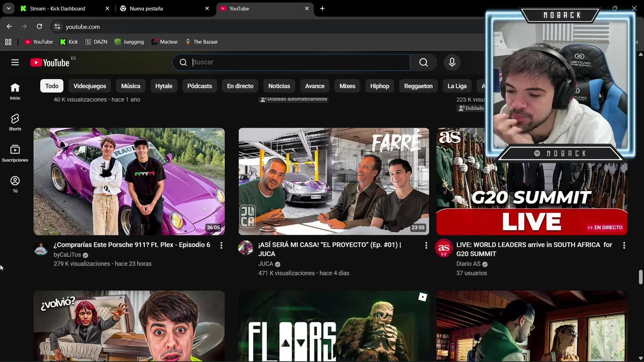Expand the tab search dropdown arrow

(9, 9)
